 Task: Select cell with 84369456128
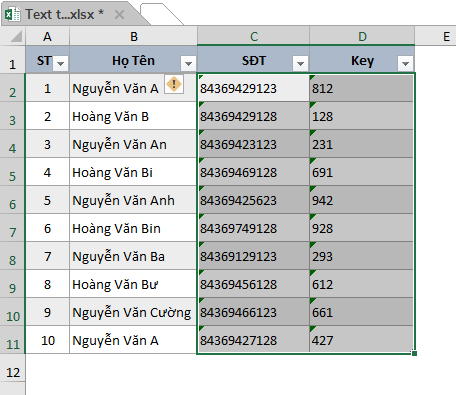point(254,284)
